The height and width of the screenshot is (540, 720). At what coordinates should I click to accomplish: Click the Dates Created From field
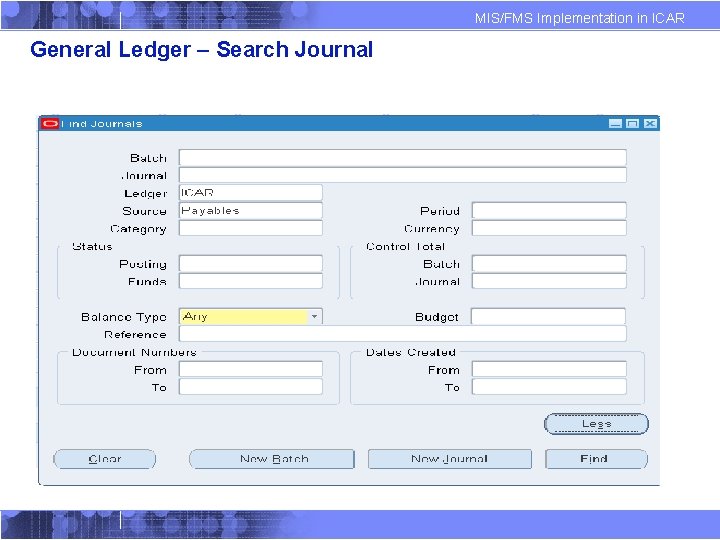pyautogui.click(x=549, y=369)
